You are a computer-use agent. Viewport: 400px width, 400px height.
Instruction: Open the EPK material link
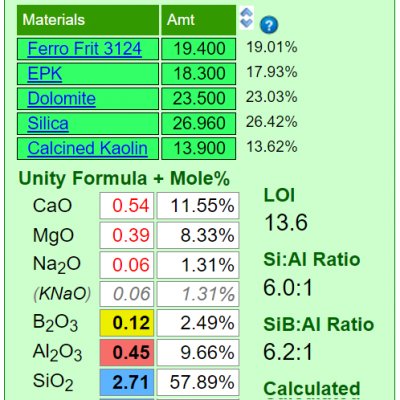(45, 73)
